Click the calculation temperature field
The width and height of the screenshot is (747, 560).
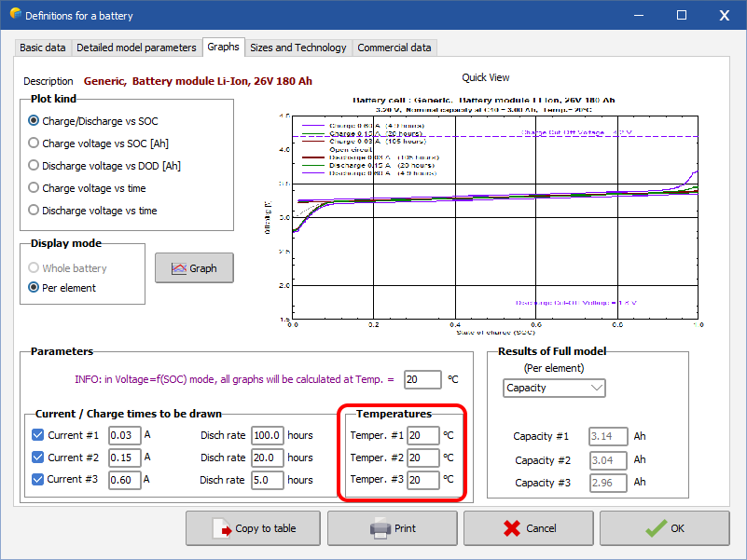pyautogui.click(x=422, y=379)
